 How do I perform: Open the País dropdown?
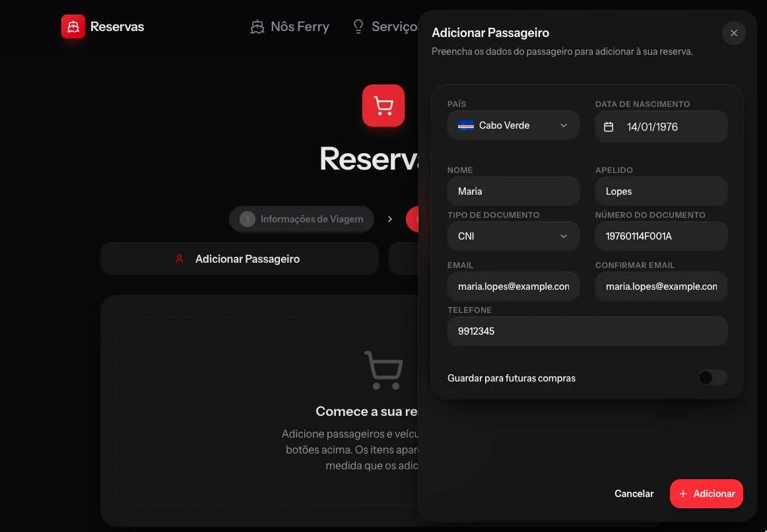click(x=513, y=125)
